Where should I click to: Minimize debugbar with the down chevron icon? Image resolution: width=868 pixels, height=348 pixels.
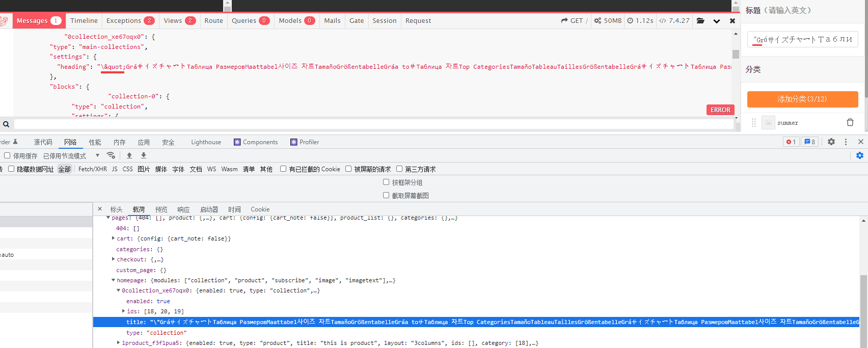[717, 21]
